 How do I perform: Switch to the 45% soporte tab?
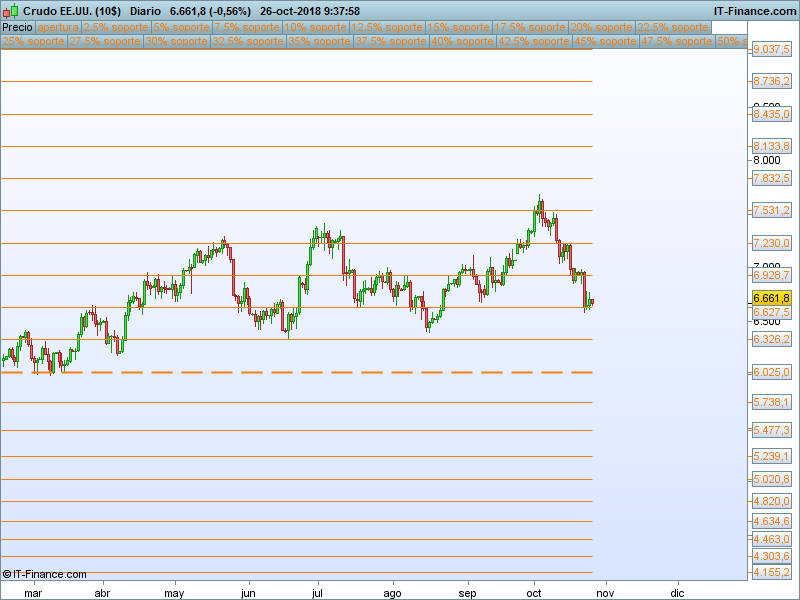point(605,41)
